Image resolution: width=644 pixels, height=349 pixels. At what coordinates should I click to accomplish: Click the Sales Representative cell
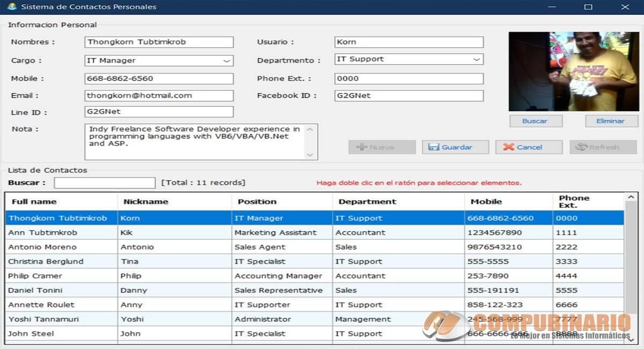[x=282, y=290]
